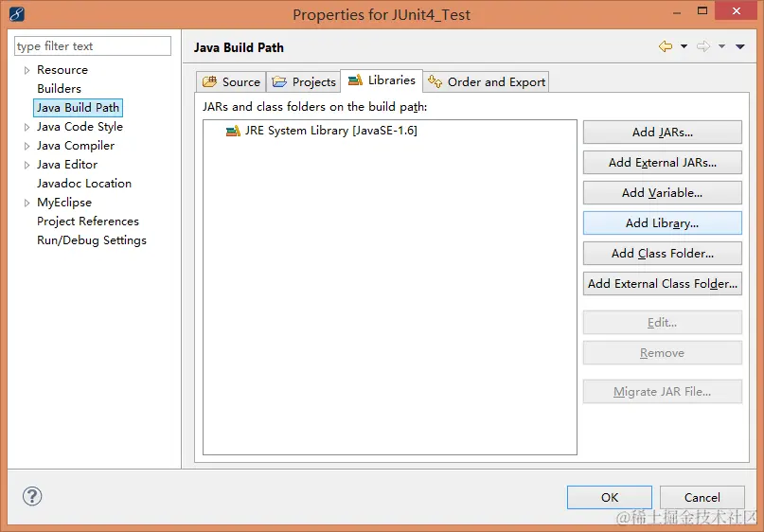764x532 pixels.
Task: Click Add External Class Folder... button
Action: [x=662, y=284]
